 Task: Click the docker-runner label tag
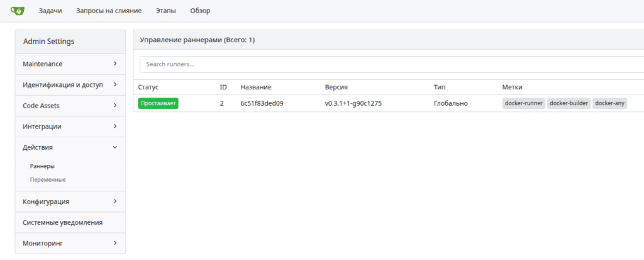[x=523, y=103]
